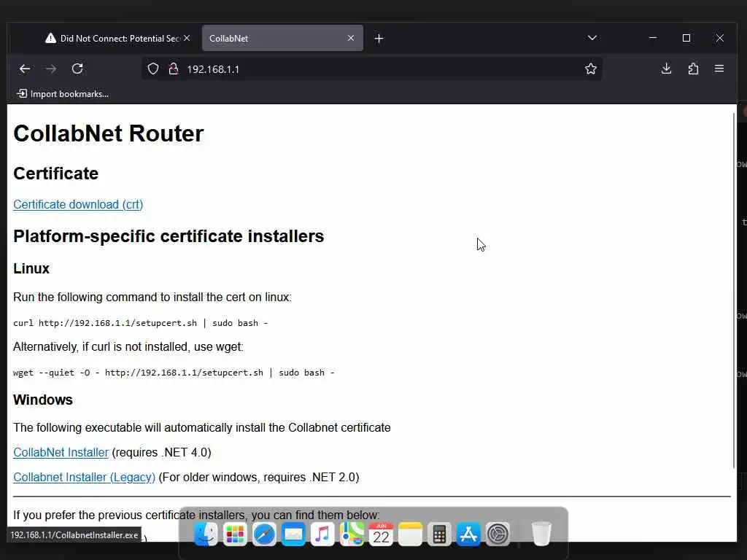Viewport: 747px width, 560px height.
Task: Reload the current page
Action: 77,69
